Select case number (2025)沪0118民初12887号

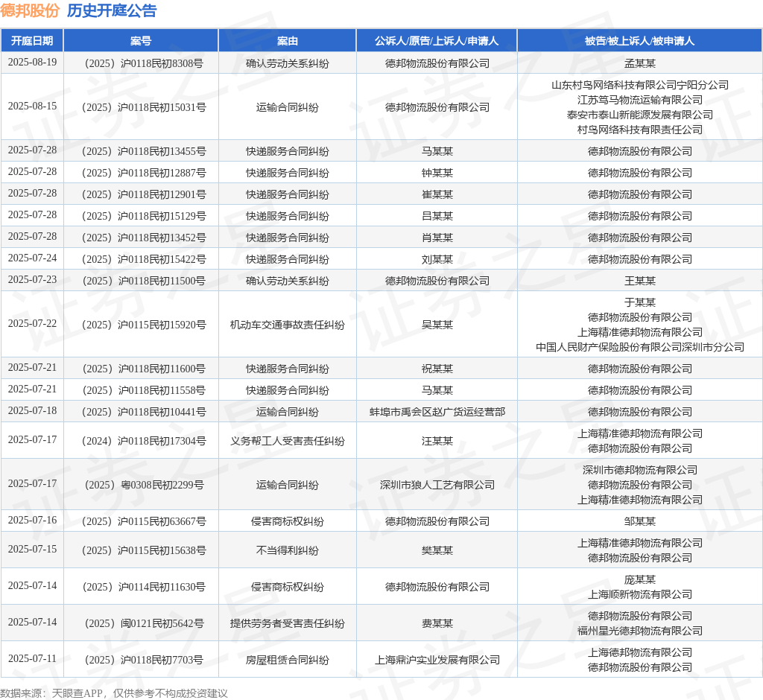pos(144,173)
